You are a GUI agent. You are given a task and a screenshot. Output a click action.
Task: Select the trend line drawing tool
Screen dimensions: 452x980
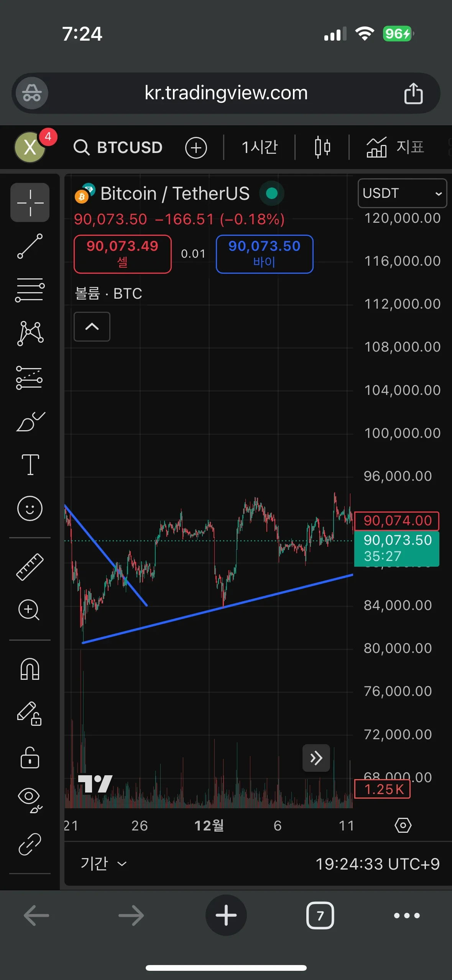tap(30, 246)
